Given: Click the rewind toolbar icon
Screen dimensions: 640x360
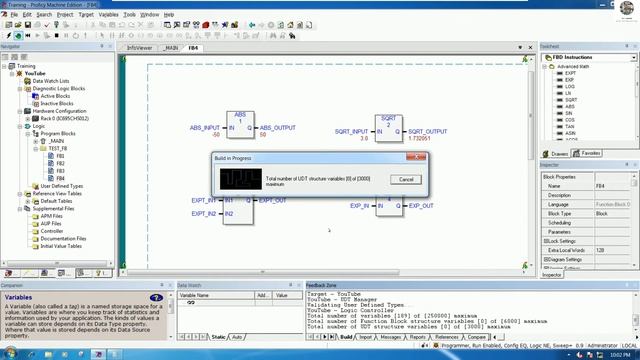Looking at the screenshot, I should [x=28, y=36].
